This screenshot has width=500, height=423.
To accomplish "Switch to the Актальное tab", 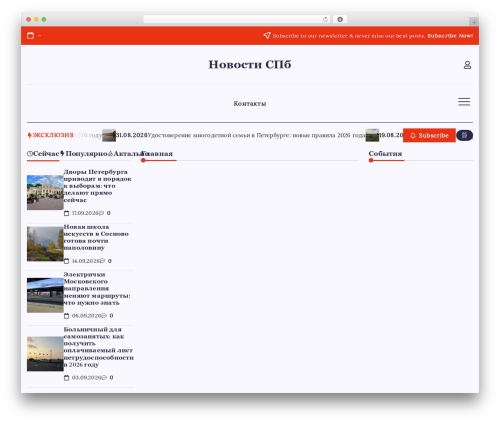I will pos(127,154).
